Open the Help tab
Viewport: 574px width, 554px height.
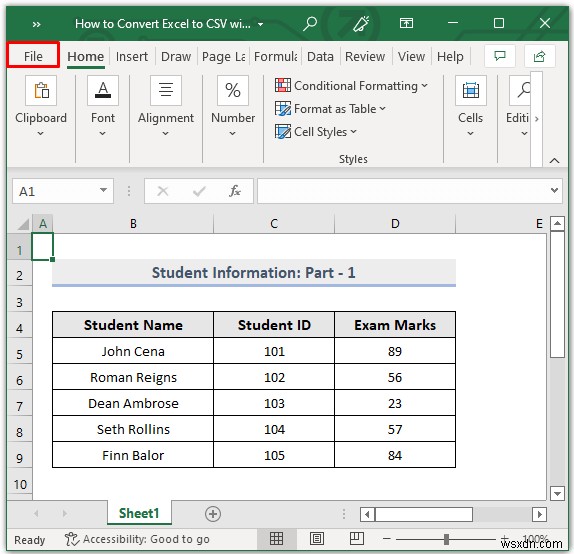(450, 56)
